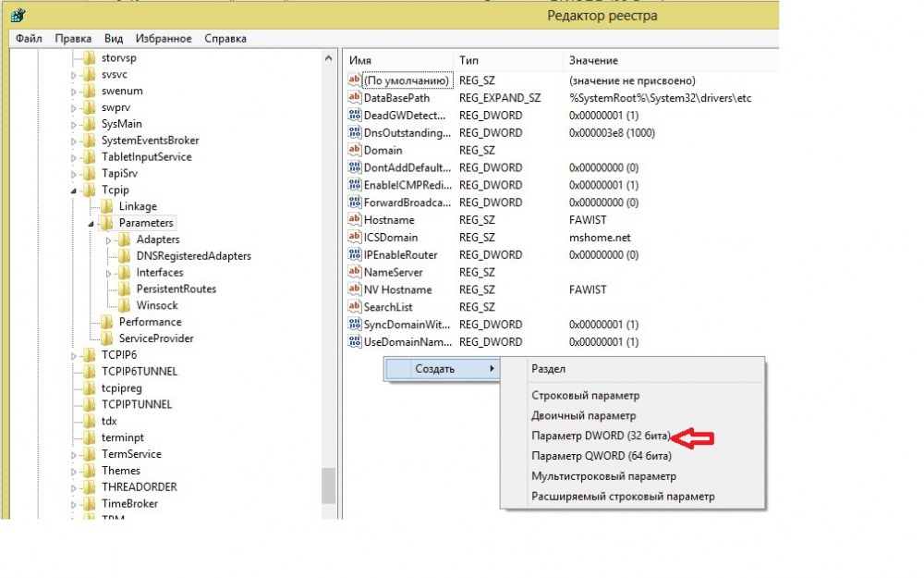Click the tree pane scroll up arrow
The width and height of the screenshot is (924, 578).
click(x=329, y=58)
